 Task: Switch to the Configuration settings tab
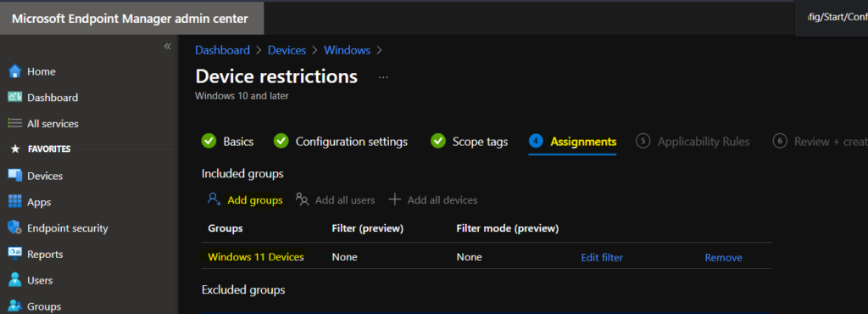(352, 142)
